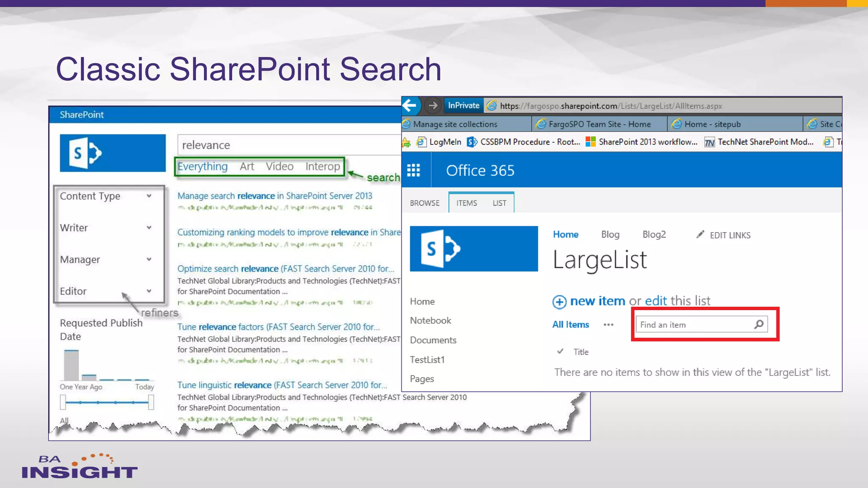Click left handle of Requested Publish Date slider
This screenshot has height=488, width=868.
point(63,402)
